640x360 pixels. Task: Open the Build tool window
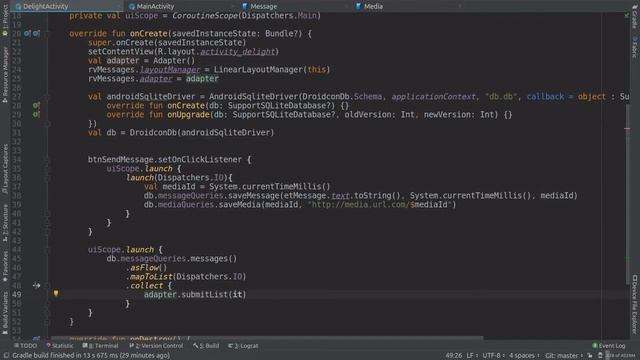206,346
